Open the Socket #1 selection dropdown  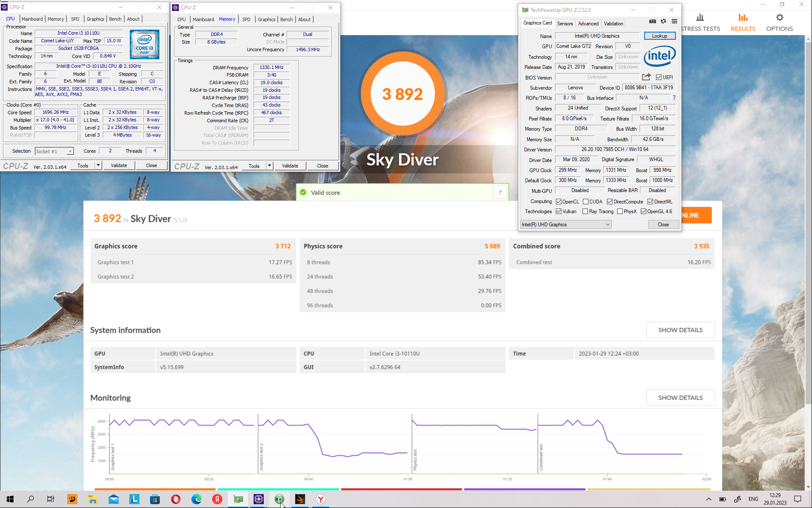coord(54,151)
